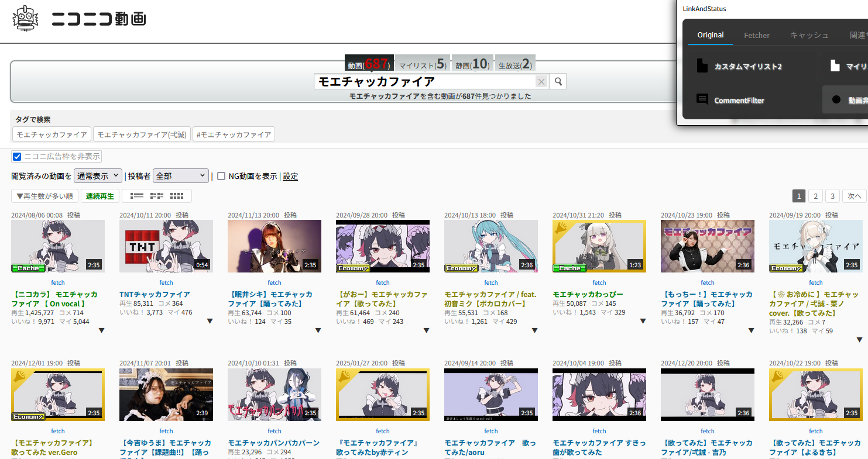Click fetch link under ニコカラ thumbnail
Screen dimensions: 868x459
click(x=58, y=283)
